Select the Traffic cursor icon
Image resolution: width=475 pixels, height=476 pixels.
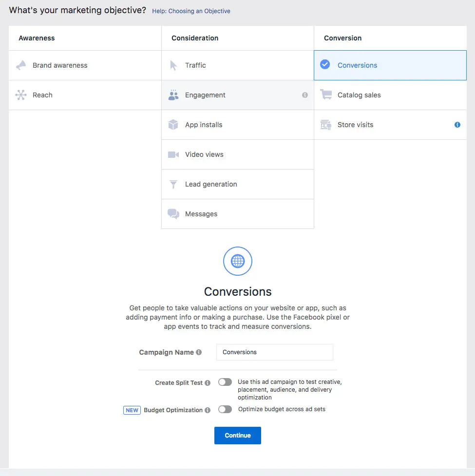(173, 65)
